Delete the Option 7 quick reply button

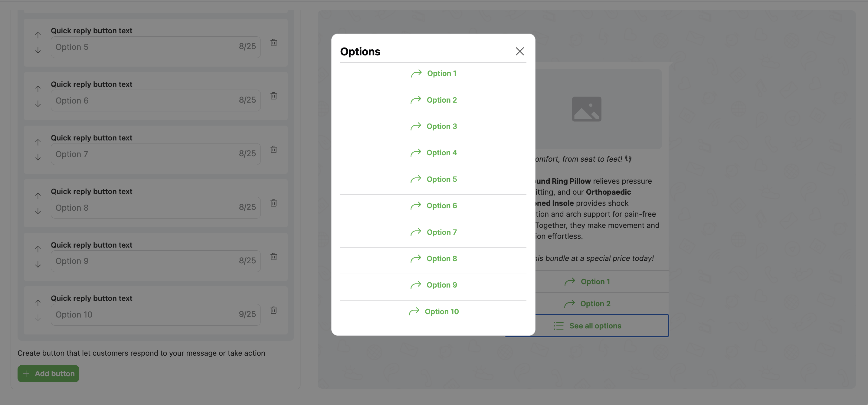click(273, 150)
